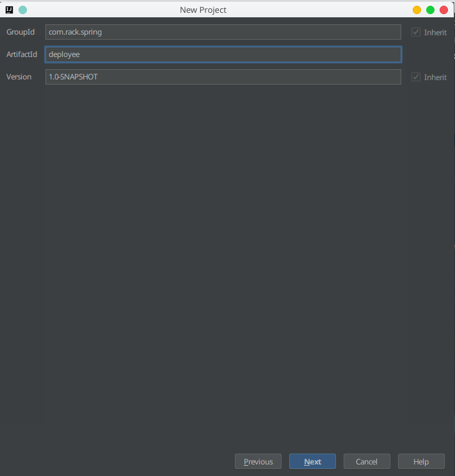Viewport: 455px width, 476px height.
Task: Click the Inherit label text beside GroupId
Action: point(435,32)
